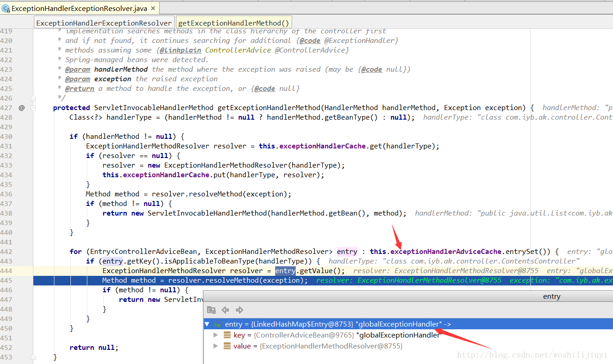Screen dimensions: 613x364
Task: Click 'return null;' on line 452
Action: coord(94,348)
